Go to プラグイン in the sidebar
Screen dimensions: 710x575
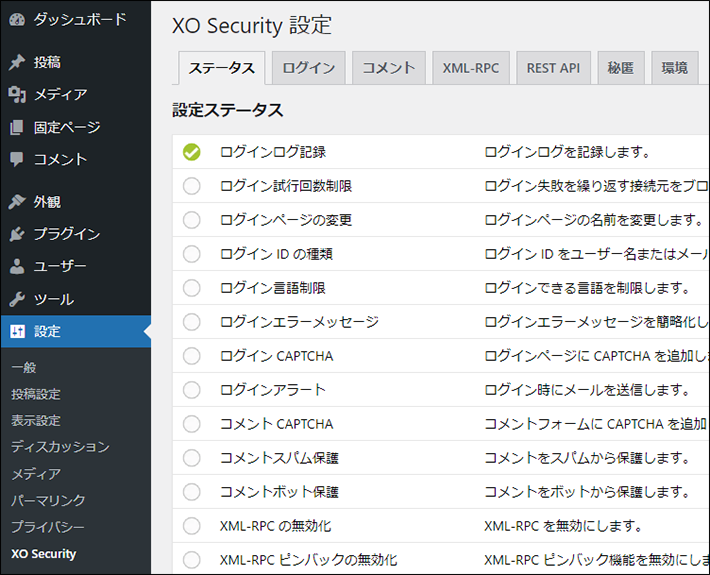click(x=67, y=234)
